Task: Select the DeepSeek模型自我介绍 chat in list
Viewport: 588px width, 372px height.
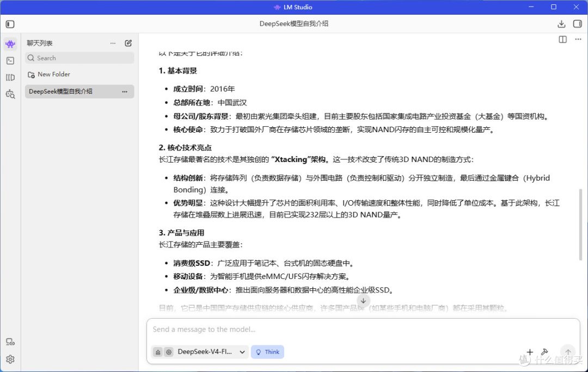Action: coord(79,91)
